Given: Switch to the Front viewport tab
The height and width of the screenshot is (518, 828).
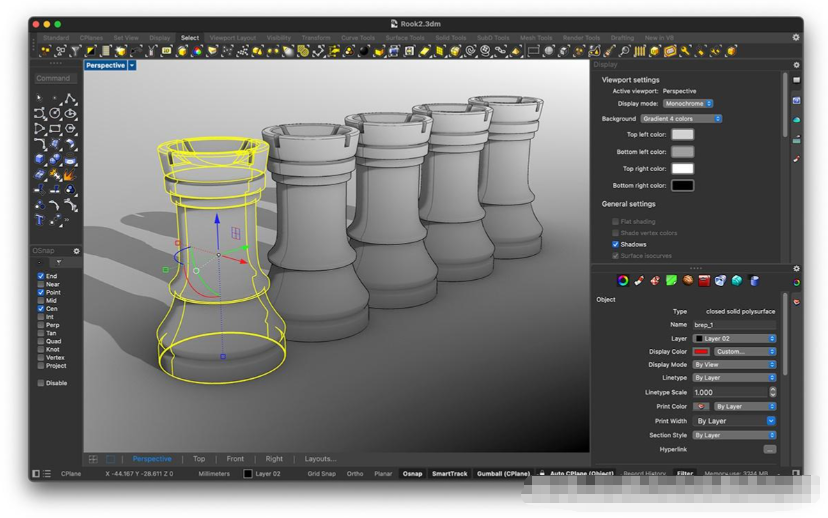Looking at the screenshot, I should tap(235, 459).
